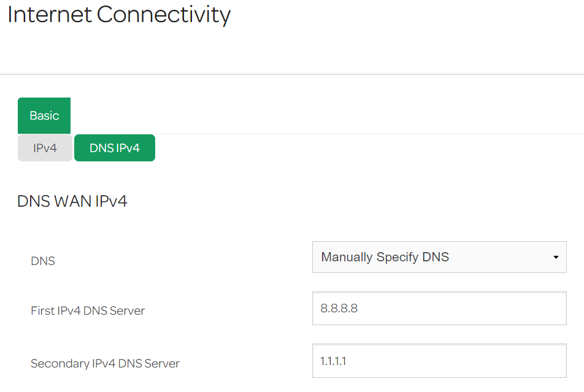Click the green Basic button
Screen dimensions: 584x392
pos(44,115)
